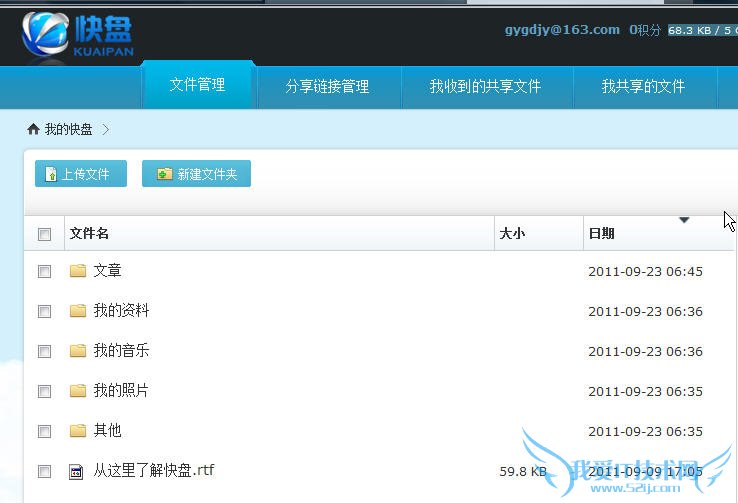Click the 我的资料 date 2011-09-23 06:36
Image resolution: width=738 pixels, height=503 pixels.
pyautogui.click(x=645, y=311)
